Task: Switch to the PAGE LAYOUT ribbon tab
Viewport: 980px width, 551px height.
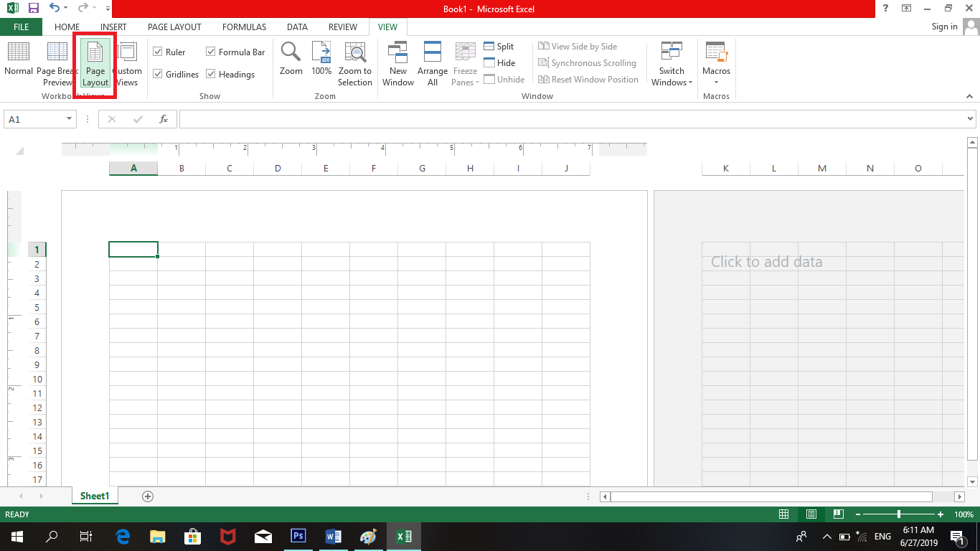Action: click(174, 27)
